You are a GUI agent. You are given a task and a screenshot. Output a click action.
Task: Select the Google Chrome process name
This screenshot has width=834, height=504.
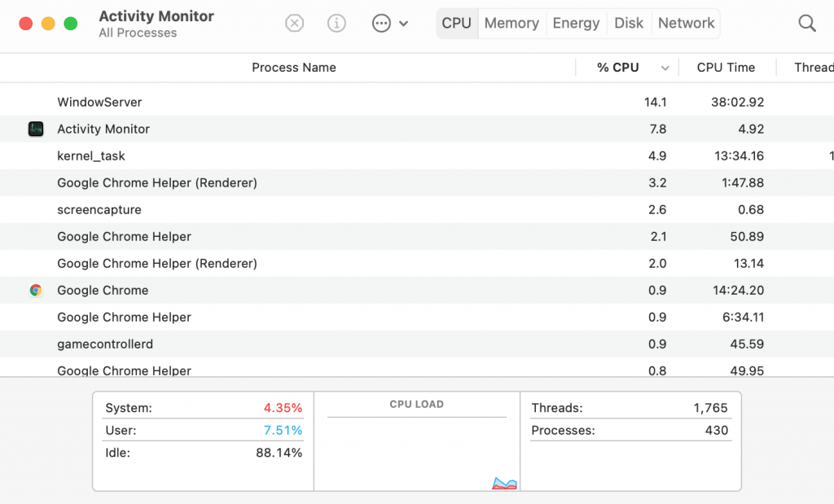coord(103,291)
